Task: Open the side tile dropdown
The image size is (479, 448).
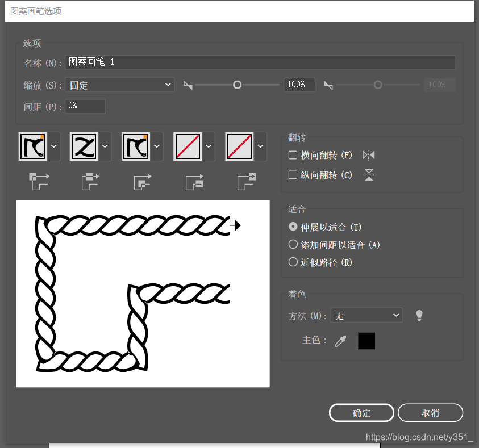Action: [x=105, y=146]
